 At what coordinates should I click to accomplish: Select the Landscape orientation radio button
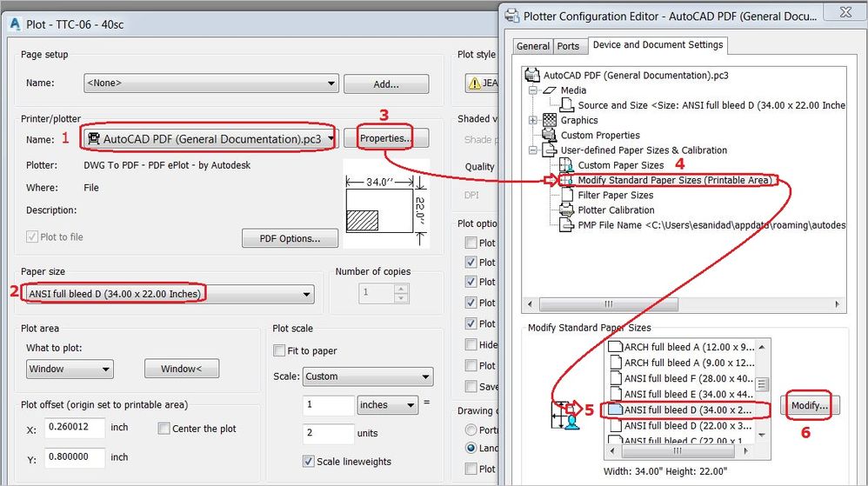[471, 447]
